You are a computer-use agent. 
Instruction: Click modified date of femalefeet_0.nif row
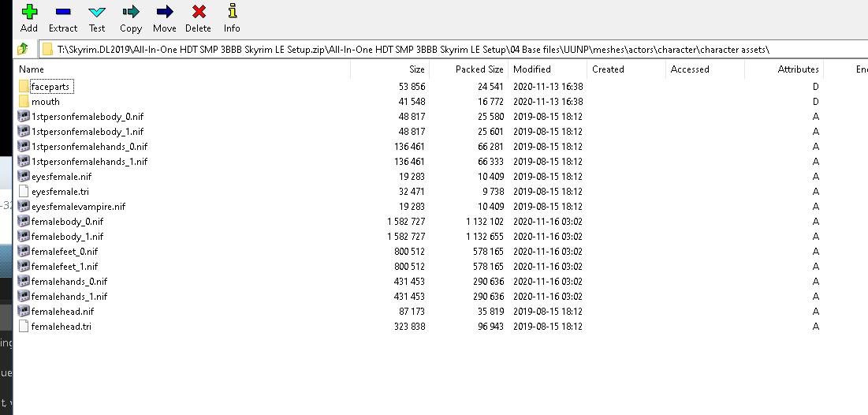[x=547, y=251]
